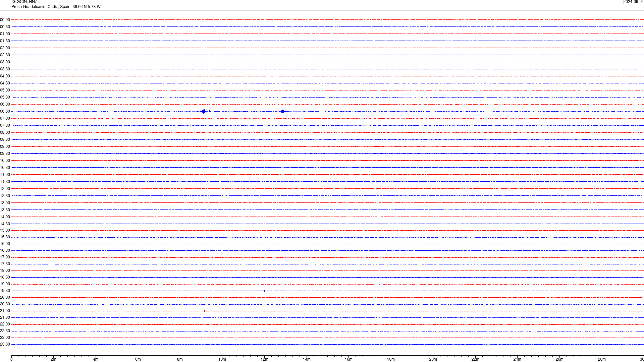The height and width of the screenshot is (362, 644).
Task: Click the Presa Guadalcacin location title
Action: pyautogui.click(x=56, y=7)
